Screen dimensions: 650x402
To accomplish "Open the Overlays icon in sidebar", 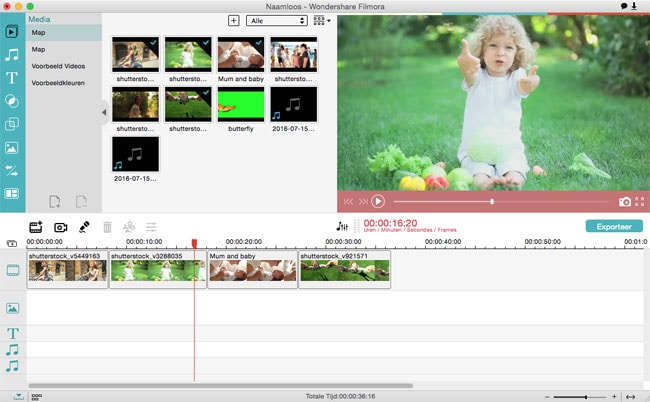I will [x=12, y=124].
